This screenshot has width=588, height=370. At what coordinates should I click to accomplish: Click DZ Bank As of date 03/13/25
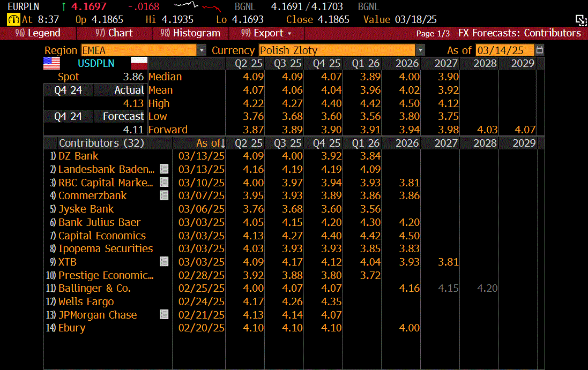coord(202,156)
